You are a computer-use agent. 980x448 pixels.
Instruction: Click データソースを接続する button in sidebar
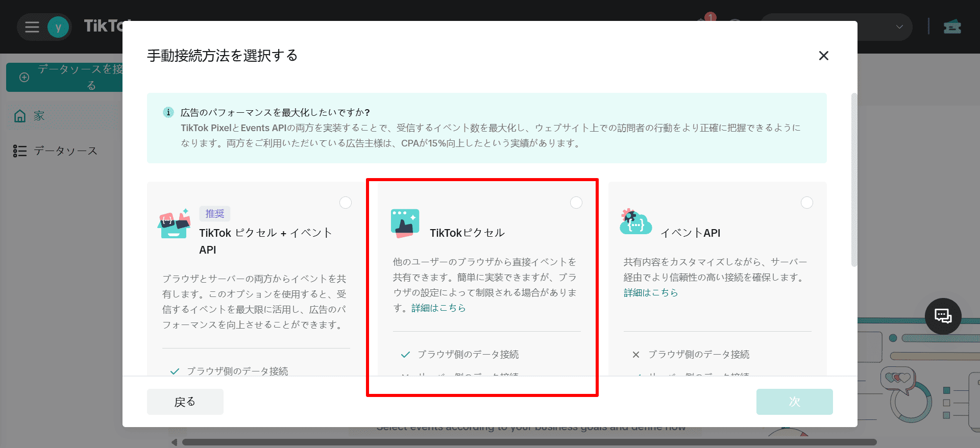pyautogui.click(x=64, y=77)
